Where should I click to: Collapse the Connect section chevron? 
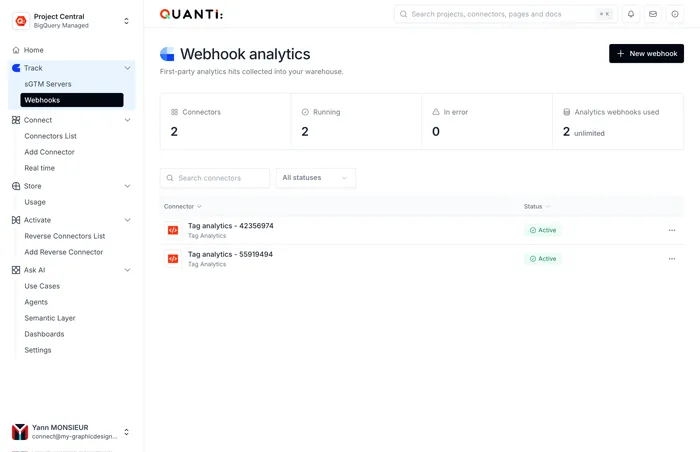point(127,120)
